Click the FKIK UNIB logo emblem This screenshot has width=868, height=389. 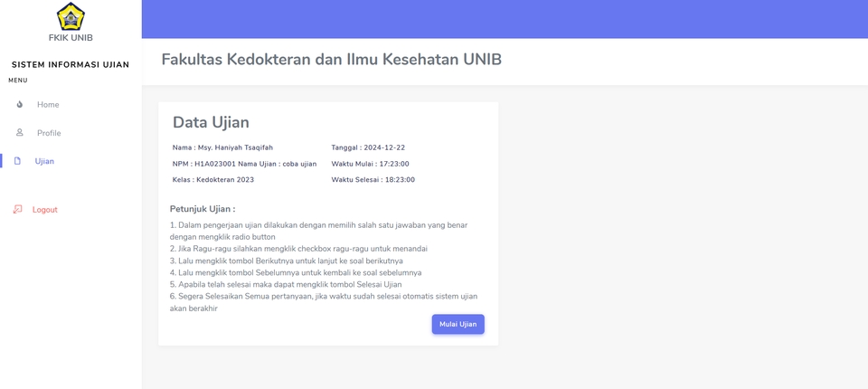[71, 16]
